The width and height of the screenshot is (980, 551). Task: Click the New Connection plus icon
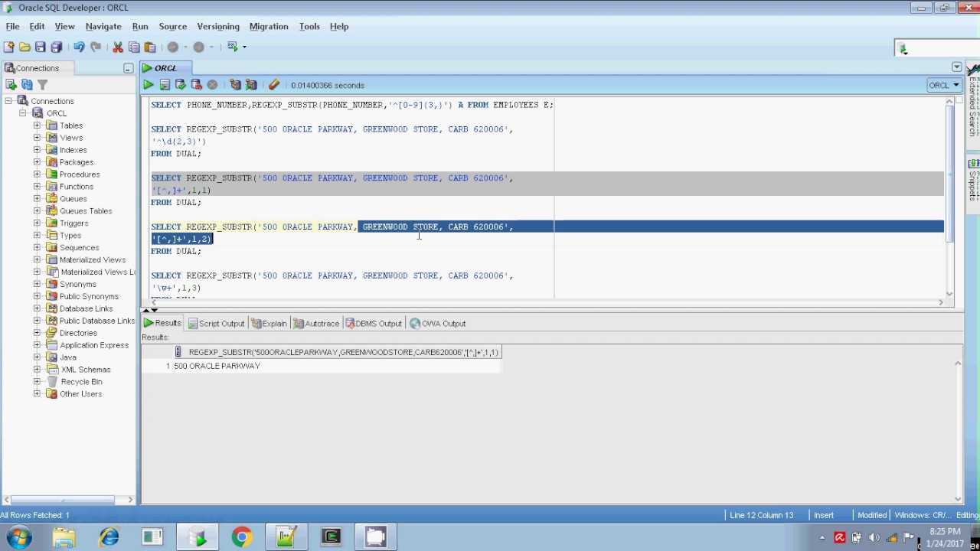click(11, 85)
